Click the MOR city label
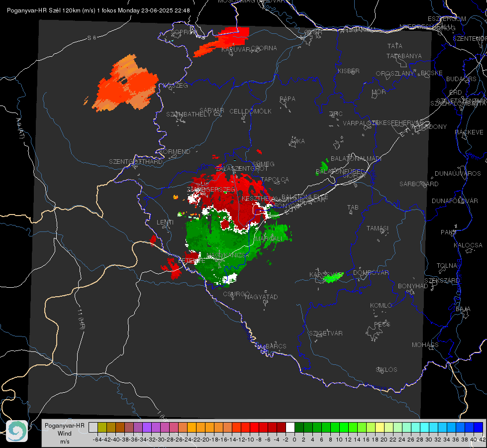487x448 pixels. pos(379,92)
